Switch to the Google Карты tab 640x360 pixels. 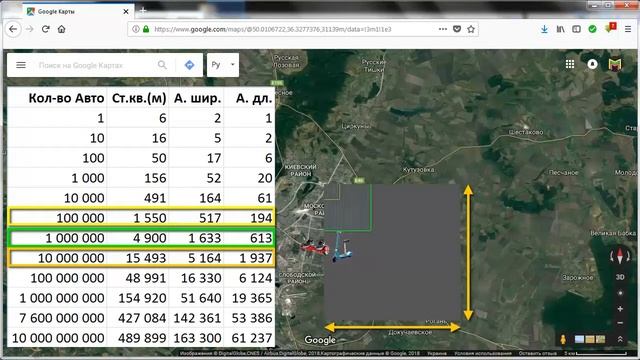(x=78, y=11)
